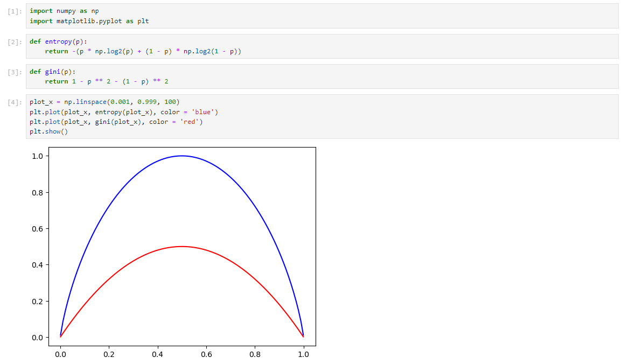Click the plt.plot gini red line of code
This screenshot has width=622, height=364.
[x=116, y=122]
